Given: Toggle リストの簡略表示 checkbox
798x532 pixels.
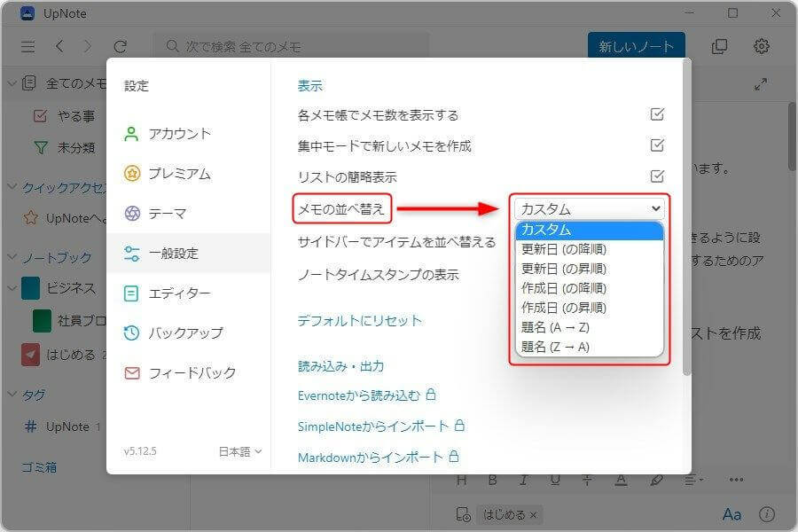Looking at the screenshot, I should point(657,176).
